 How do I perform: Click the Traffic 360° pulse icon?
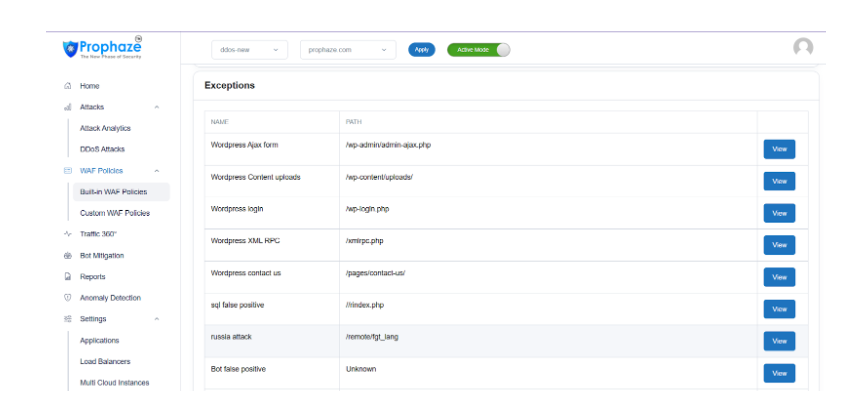(67, 234)
